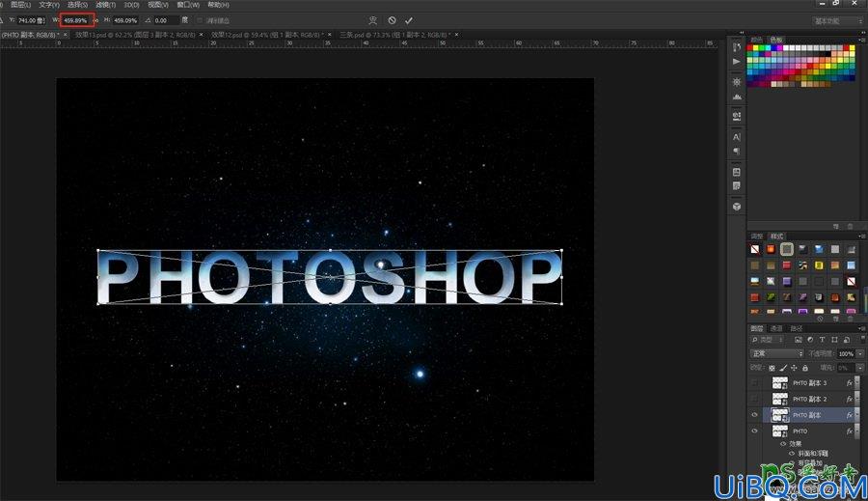This screenshot has height=501, width=868.
Task: Open the Styles panel flyout menu
Action: 862,237
